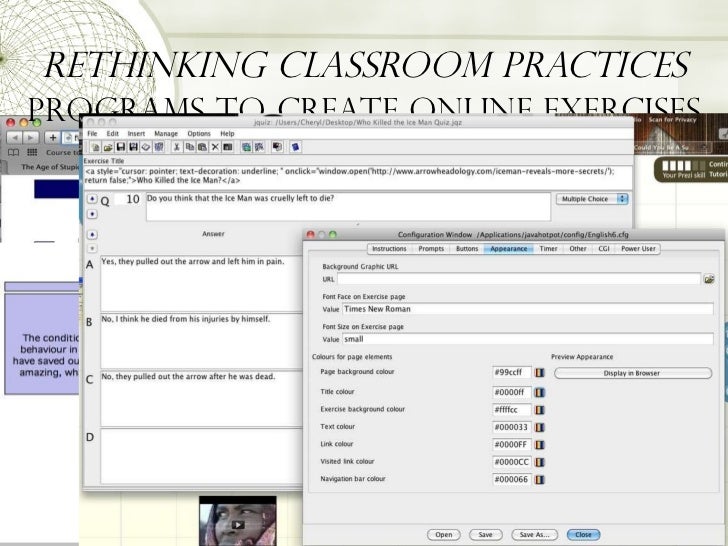728x546 pixels.
Task: Switch to the Timer tab
Action: point(548,248)
